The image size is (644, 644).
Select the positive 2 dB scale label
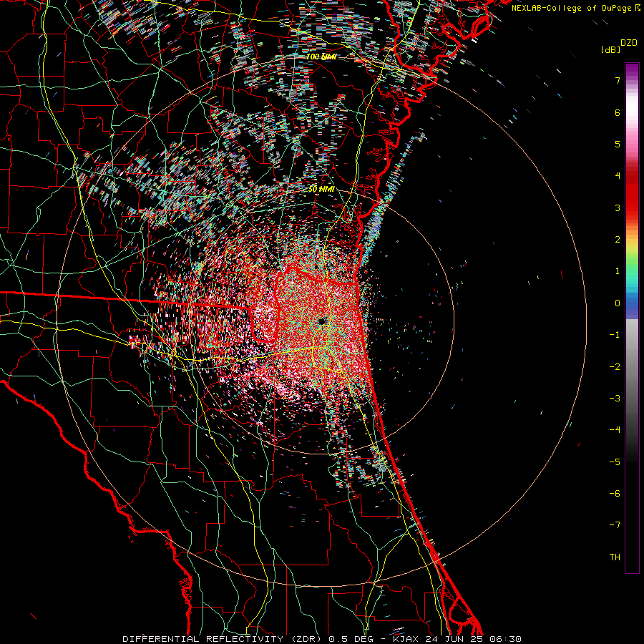click(618, 240)
